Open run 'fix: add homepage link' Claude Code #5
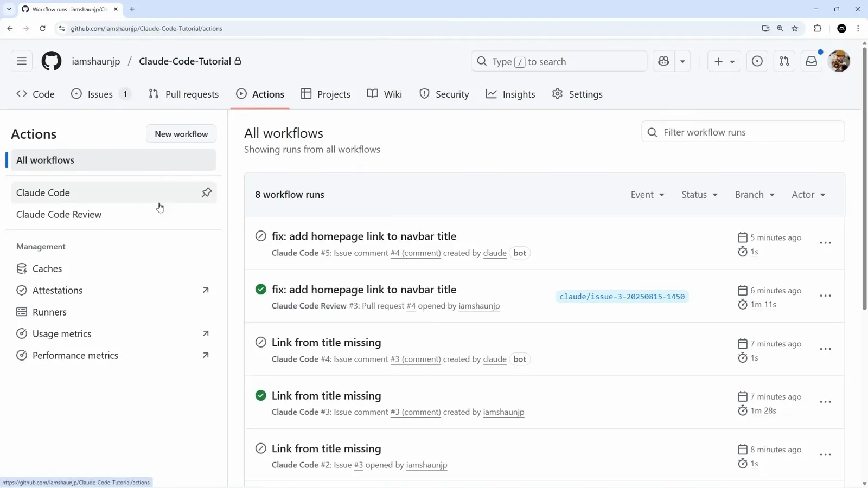868x488 pixels. pos(363,236)
